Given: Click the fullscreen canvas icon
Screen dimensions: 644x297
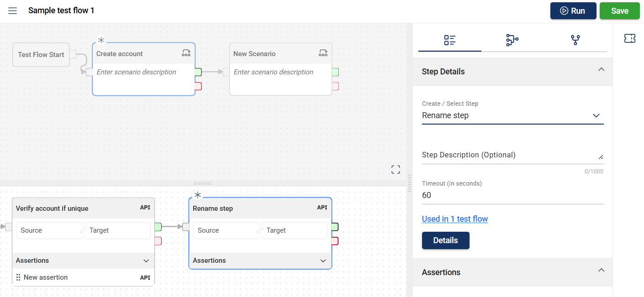Looking at the screenshot, I should [396, 170].
